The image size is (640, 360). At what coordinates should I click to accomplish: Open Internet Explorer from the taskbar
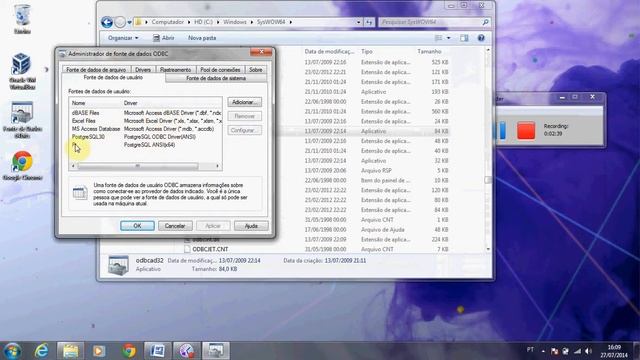click(x=41, y=351)
